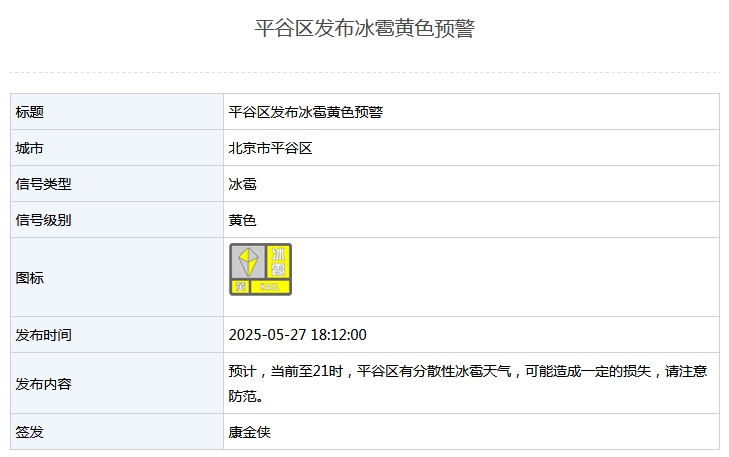Click the 北京市平谷区 city value

coord(270,148)
